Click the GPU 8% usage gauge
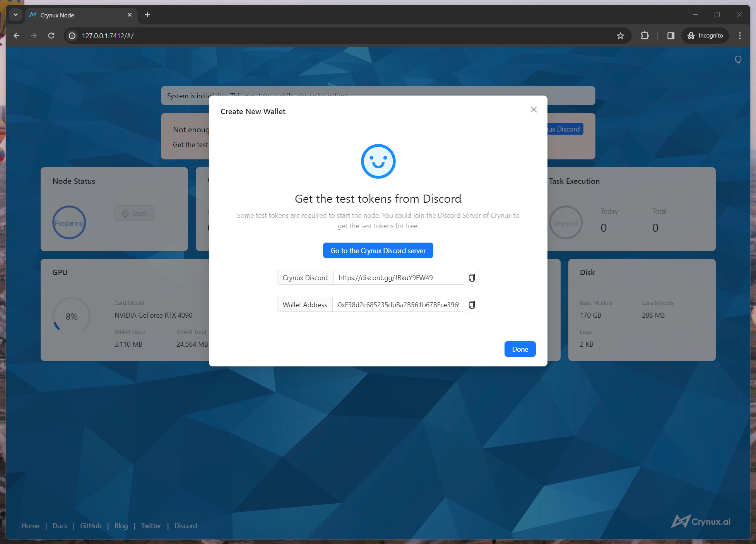Viewport: 756px width, 544px height. pos(72,316)
